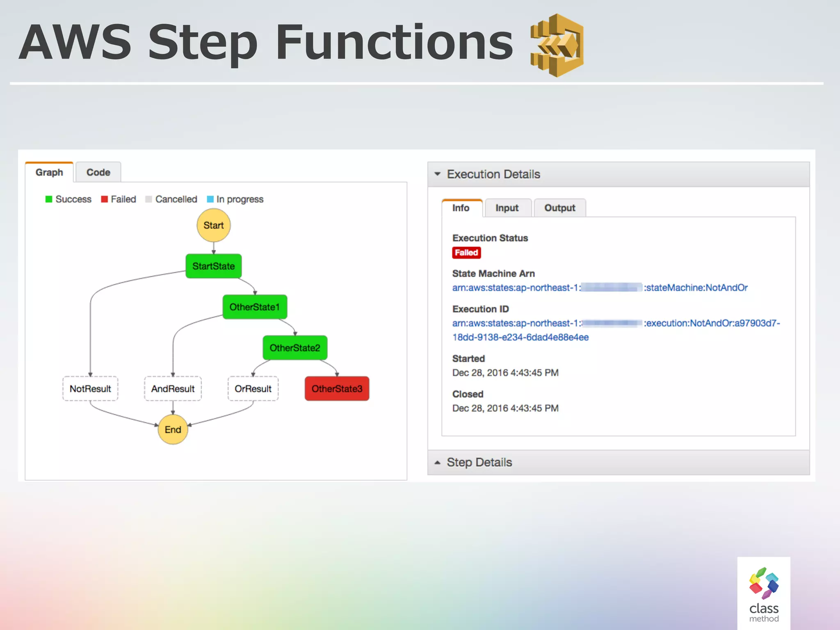Click the 'Closed' label

tap(468, 394)
